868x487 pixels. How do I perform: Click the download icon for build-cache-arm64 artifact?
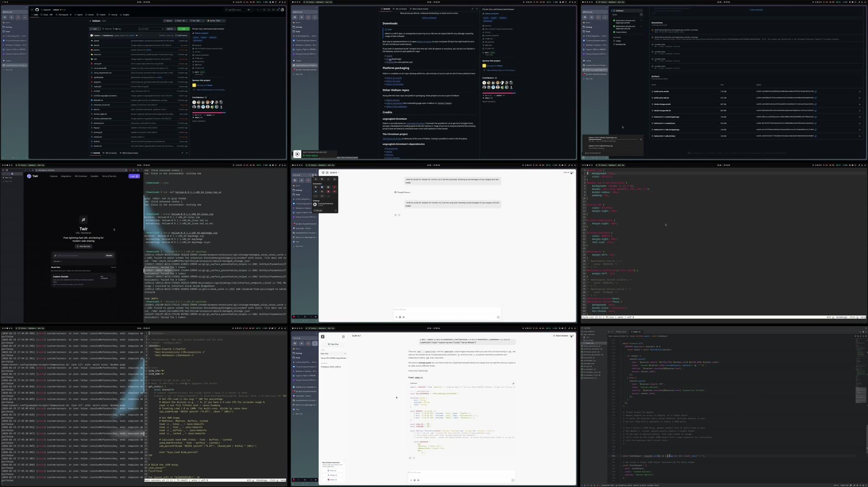[860, 91]
